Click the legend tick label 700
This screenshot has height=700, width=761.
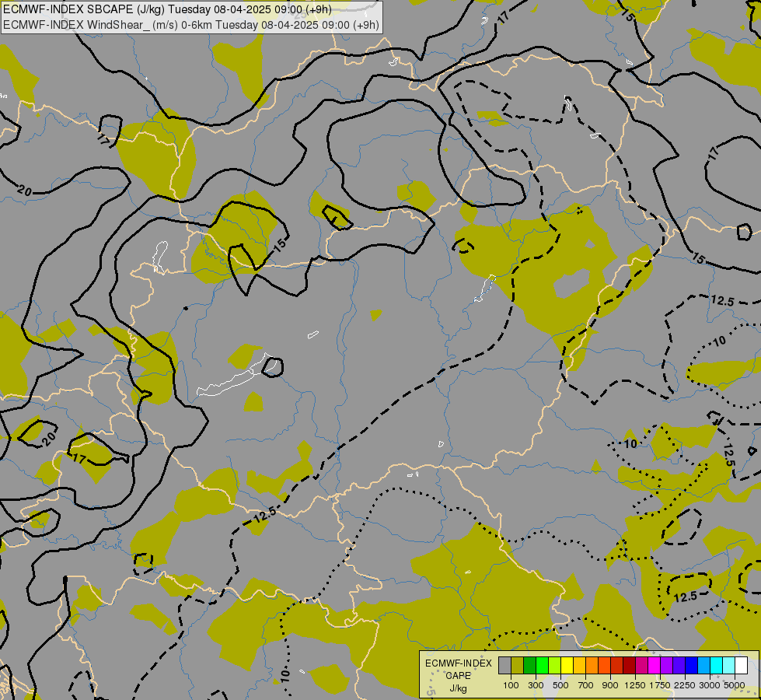(x=586, y=685)
